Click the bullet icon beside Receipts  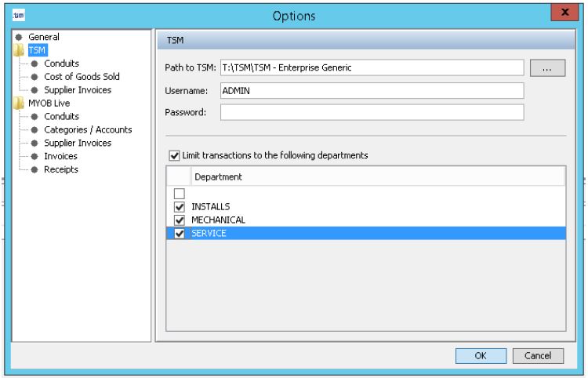click(36, 169)
